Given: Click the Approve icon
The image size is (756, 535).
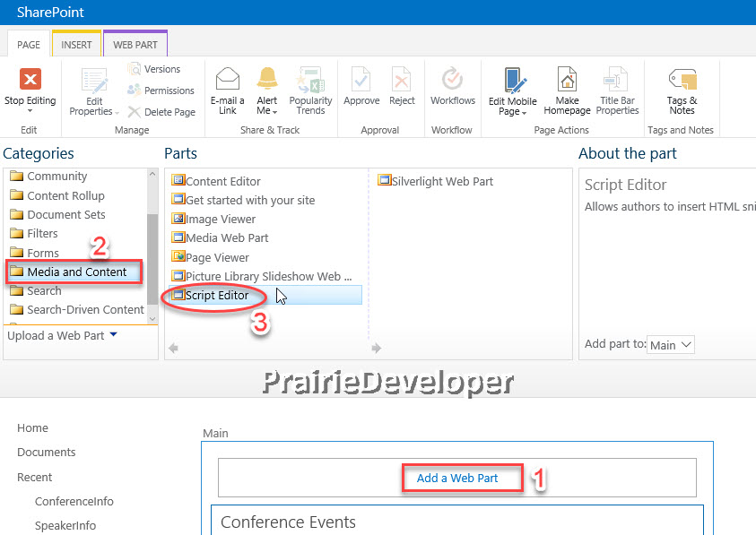Looking at the screenshot, I should click(x=361, y=79).
